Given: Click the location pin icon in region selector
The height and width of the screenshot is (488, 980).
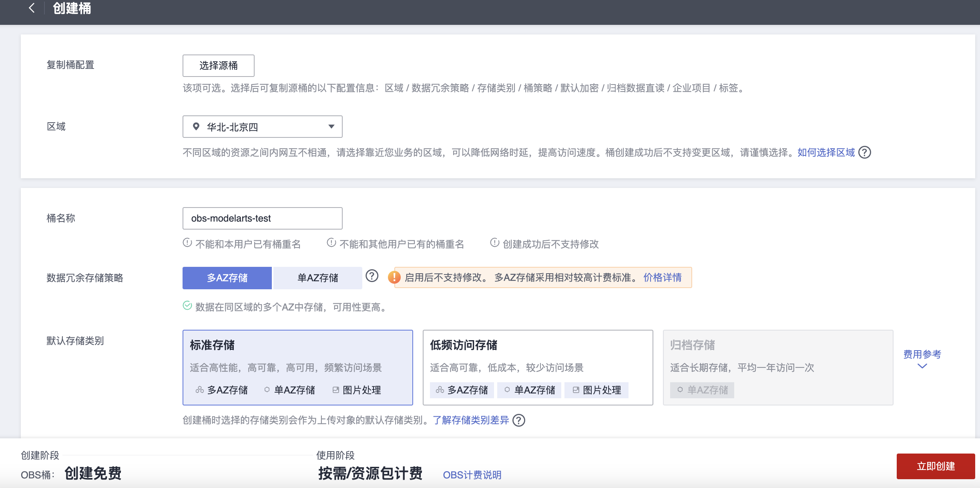Looking at the screenshot, I should (x=196, y=127).
